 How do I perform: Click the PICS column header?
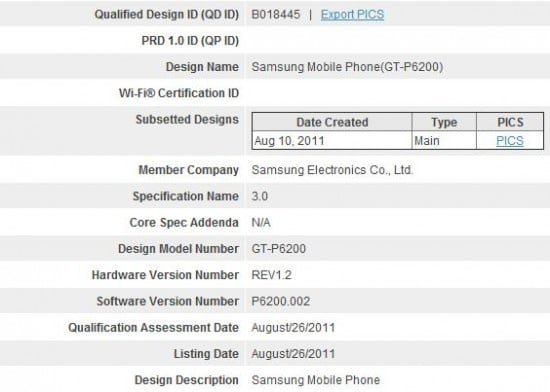click(510, 122)
